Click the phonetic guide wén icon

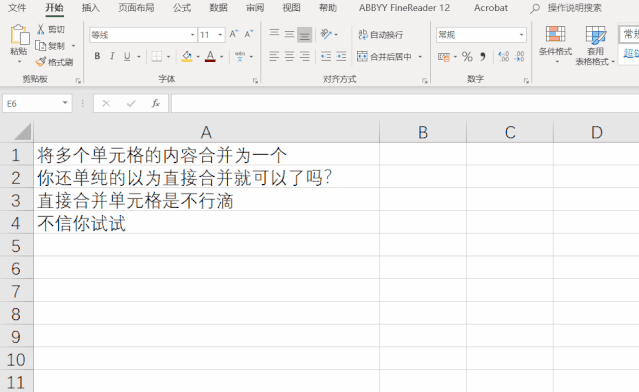[240, 56]
